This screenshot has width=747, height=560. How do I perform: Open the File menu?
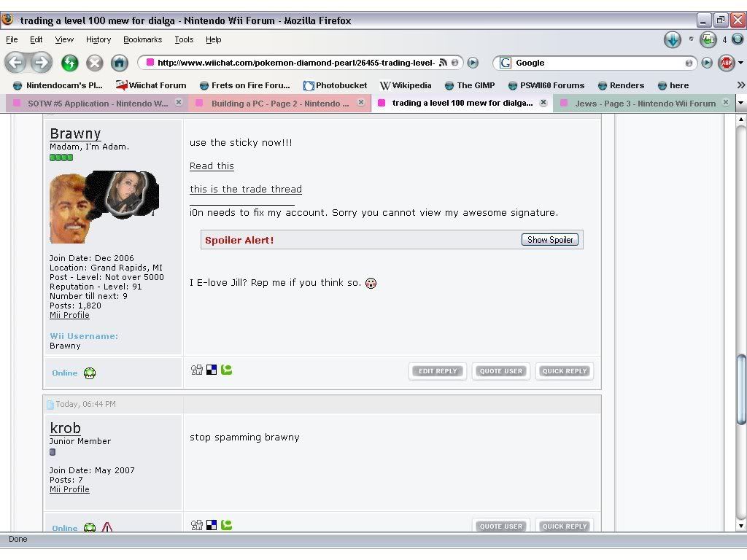pos(12,39)
